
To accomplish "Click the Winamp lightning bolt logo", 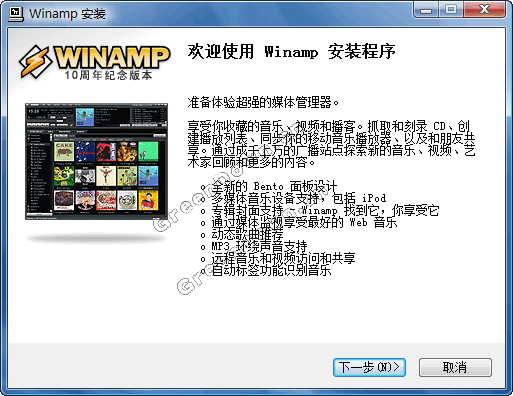I will click(x=35, y=62).
